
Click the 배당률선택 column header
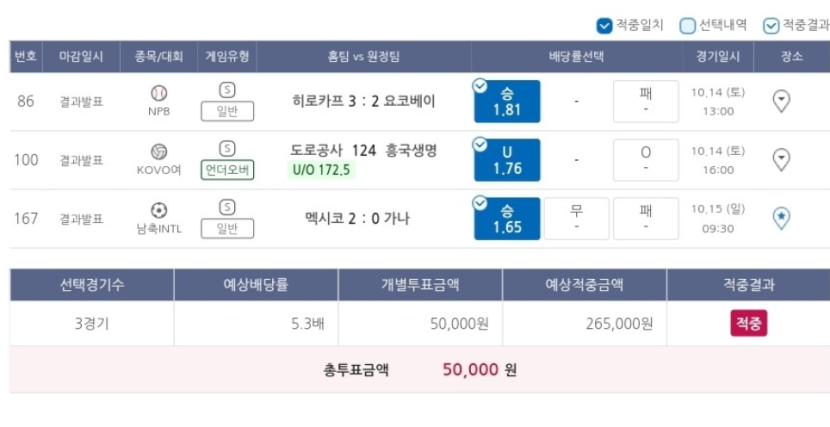[x=576, y=57]
